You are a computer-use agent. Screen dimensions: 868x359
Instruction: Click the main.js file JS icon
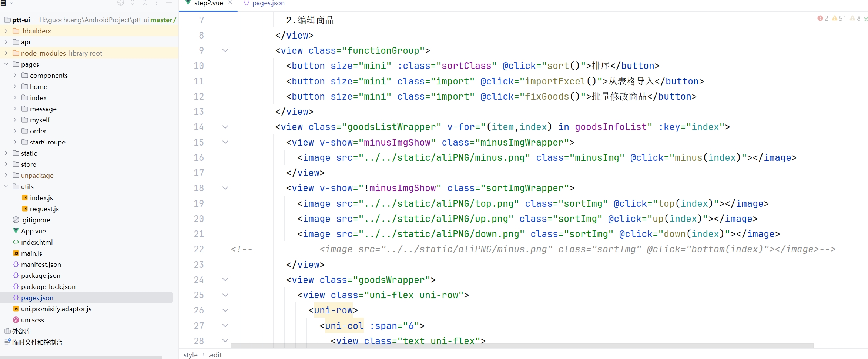click(x=16, y=253)
